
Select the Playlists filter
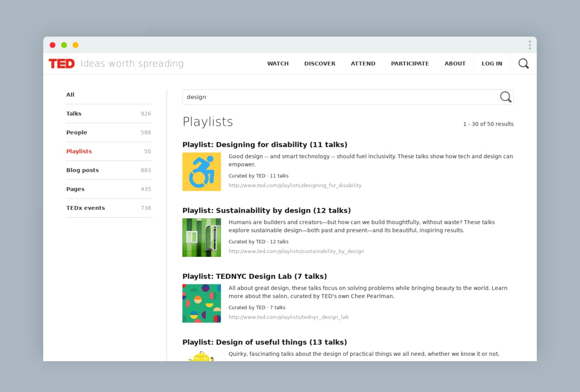(109, 152)
